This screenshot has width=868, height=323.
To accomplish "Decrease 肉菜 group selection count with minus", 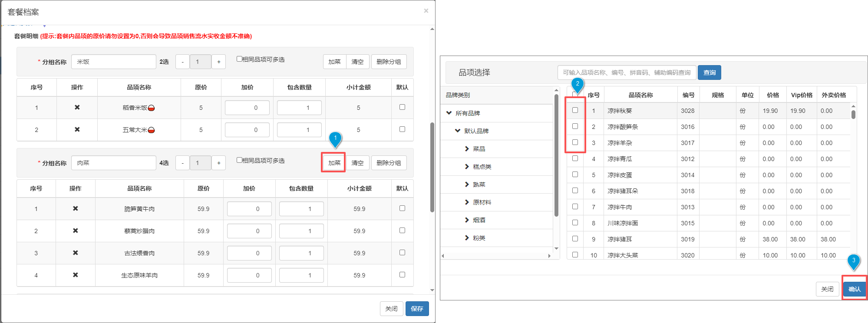I will 182,163.
